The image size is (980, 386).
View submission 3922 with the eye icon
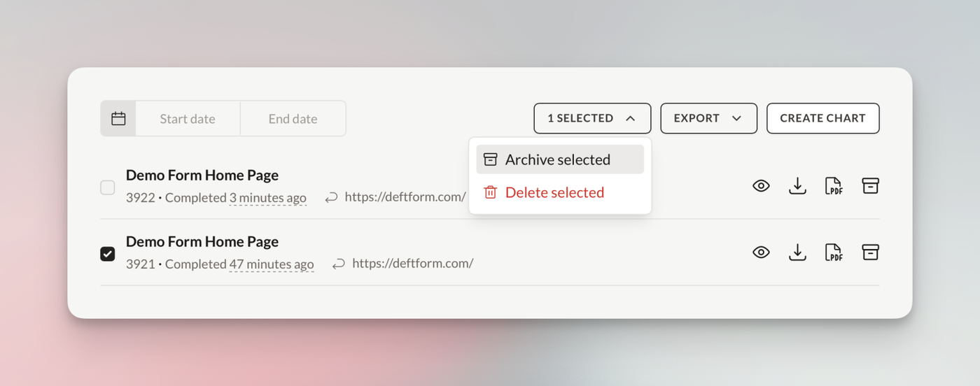(761, 186)
